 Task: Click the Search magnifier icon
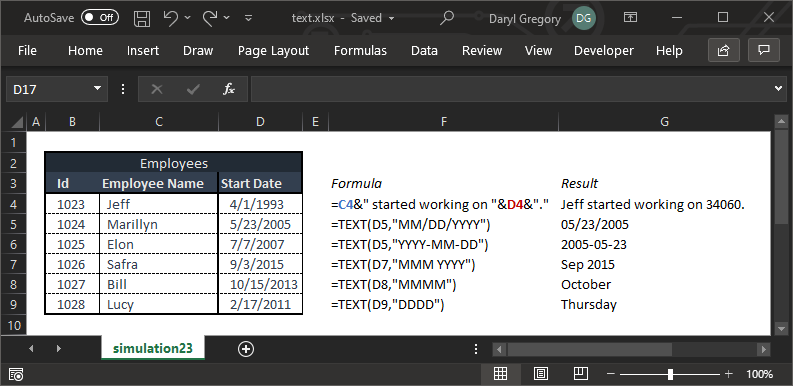point(447,18)
